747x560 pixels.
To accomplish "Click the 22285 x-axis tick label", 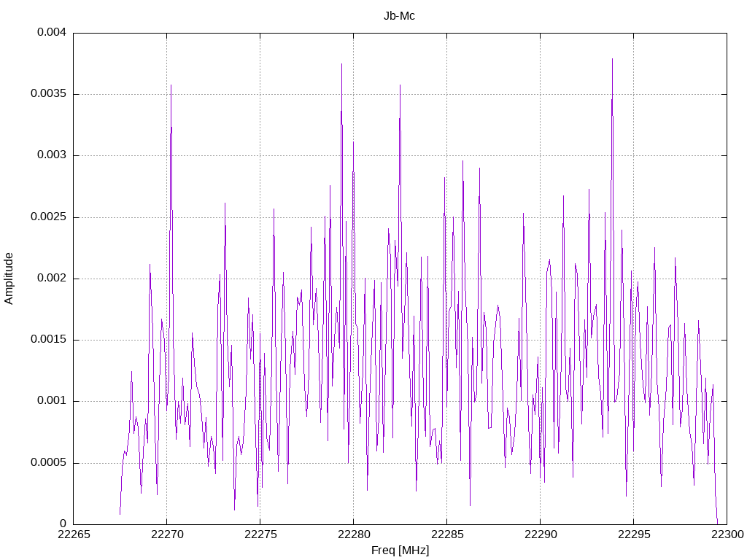I will pos(447,534).
